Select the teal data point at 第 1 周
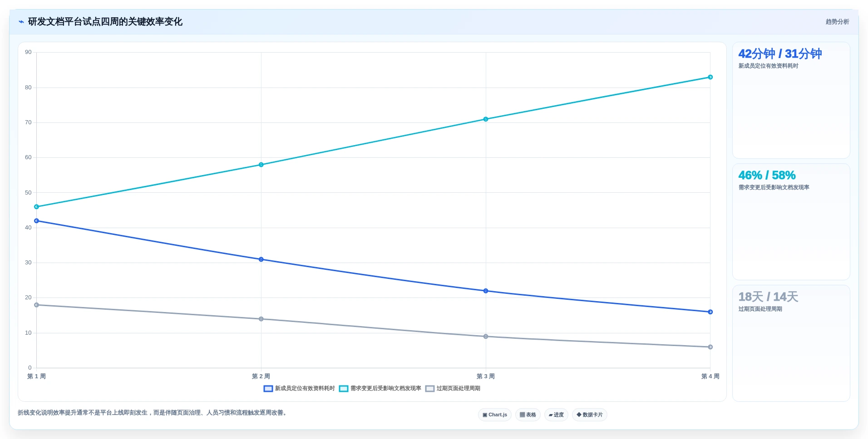 [x=37, y=207]
